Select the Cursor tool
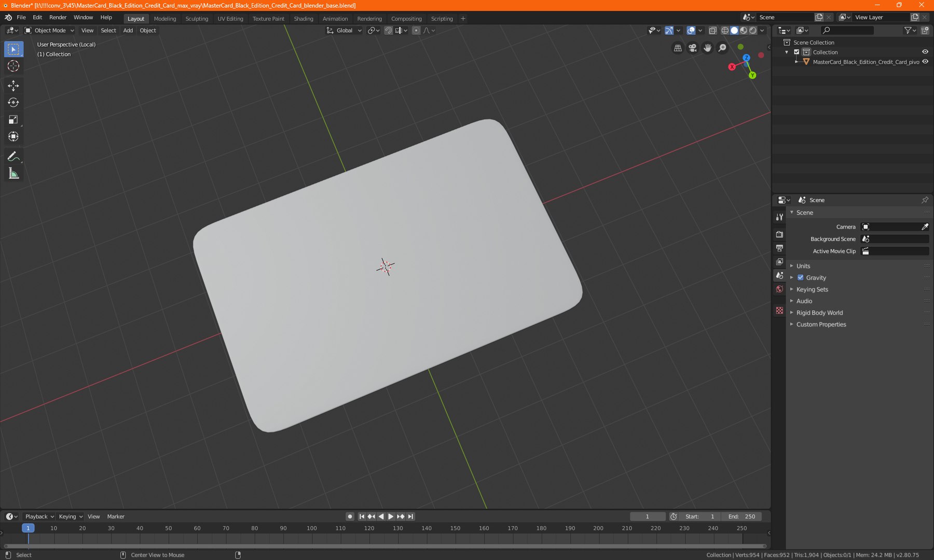 13,66
